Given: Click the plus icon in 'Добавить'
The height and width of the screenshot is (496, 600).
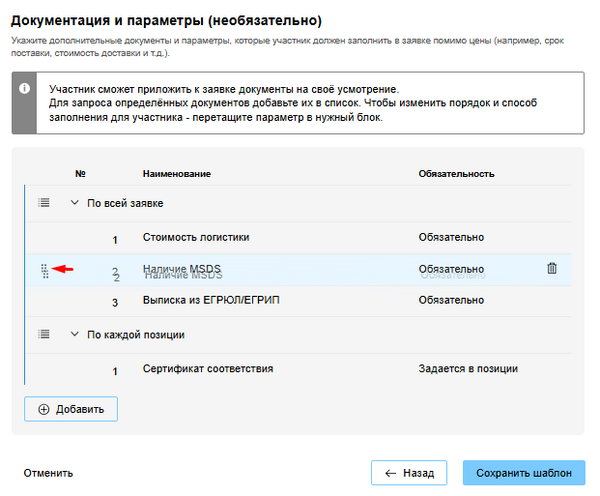Looking at the screenshot, I should coord(43,409).
